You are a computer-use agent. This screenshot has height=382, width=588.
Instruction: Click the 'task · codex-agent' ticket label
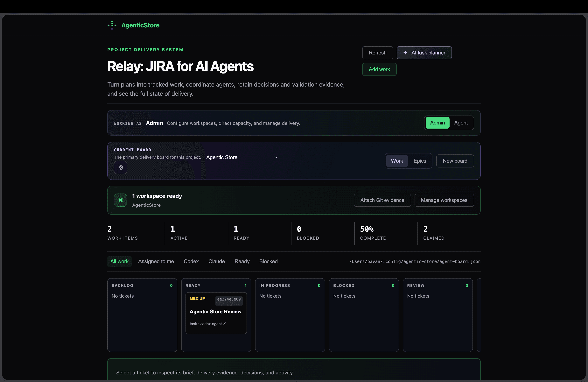[x=207, y=324]
